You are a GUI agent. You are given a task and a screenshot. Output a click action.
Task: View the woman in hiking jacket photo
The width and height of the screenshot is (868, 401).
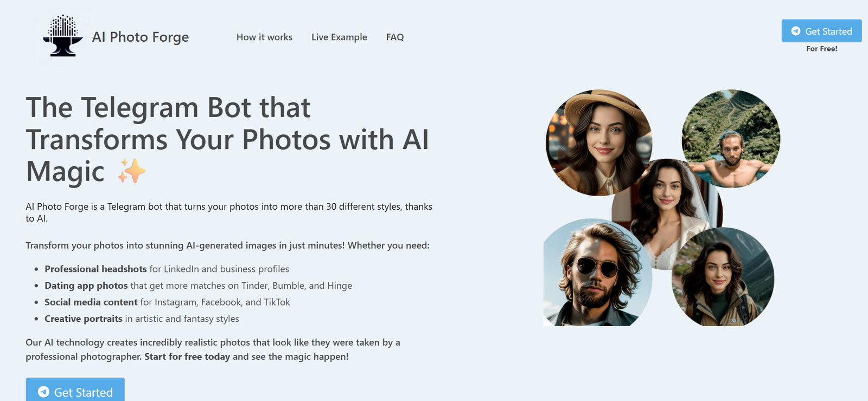click(723, 277)
